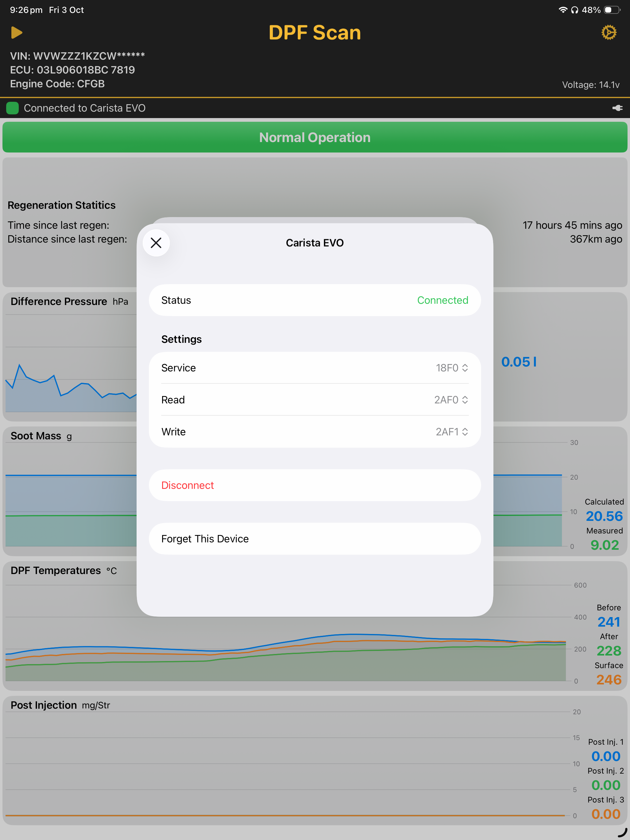Tap the Before temperature value 241
Screen dimensions: 630x840
tap(609, 622)
